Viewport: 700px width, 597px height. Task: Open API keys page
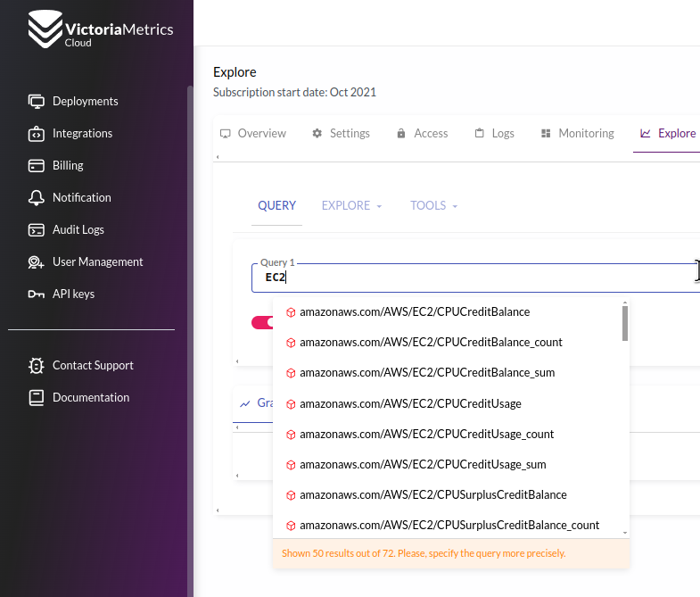[74, 294]
